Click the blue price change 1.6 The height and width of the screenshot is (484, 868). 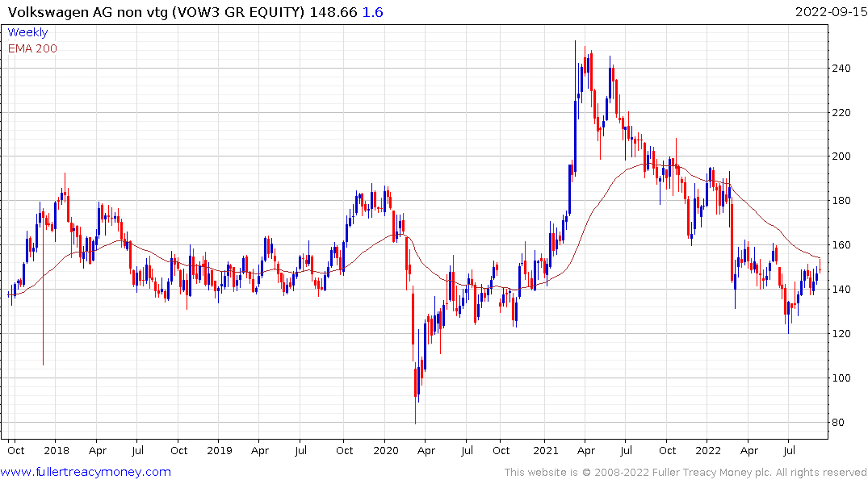[x=372, y=12]
